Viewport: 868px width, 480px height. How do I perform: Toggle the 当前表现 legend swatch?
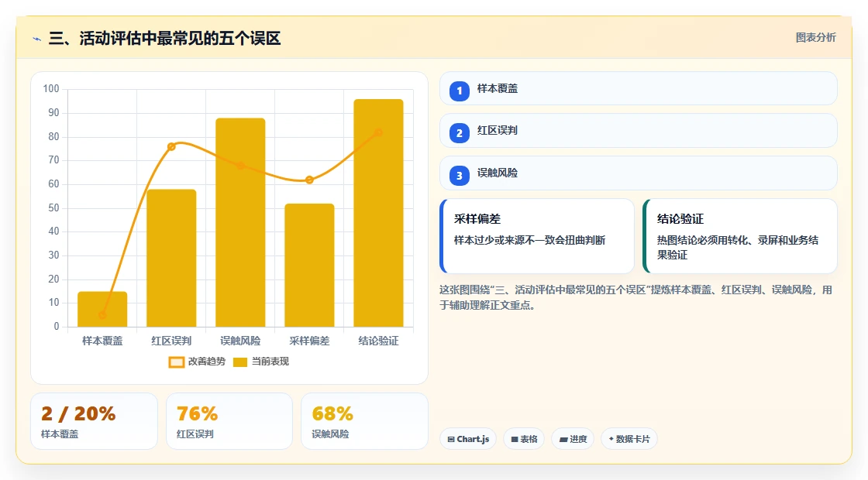pos(239,362)
